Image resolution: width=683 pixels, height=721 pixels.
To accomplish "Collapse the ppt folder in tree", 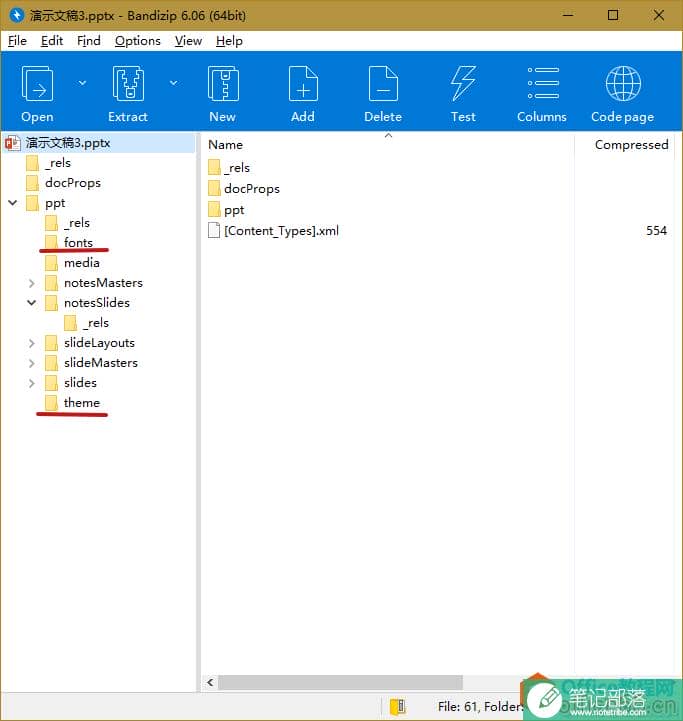I will pyautogui.click(x=13, y=202).
